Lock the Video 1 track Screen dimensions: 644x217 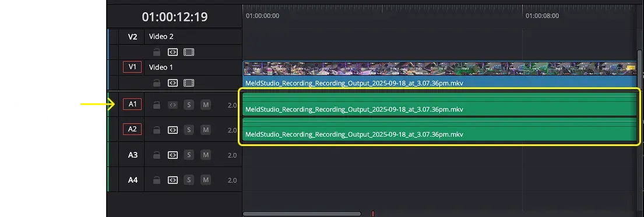pos(156,83)
